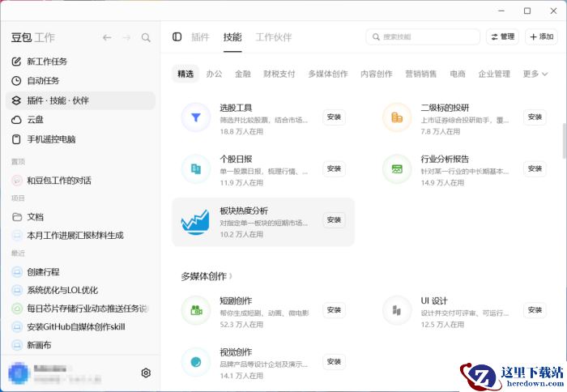567x392 pixels.
Task: Select 营销销售 category tab
Action: [x=421, y=75]
